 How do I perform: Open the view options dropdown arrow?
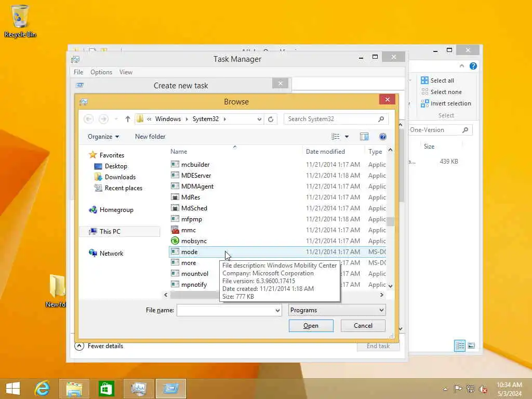click(x=347, y=137)
